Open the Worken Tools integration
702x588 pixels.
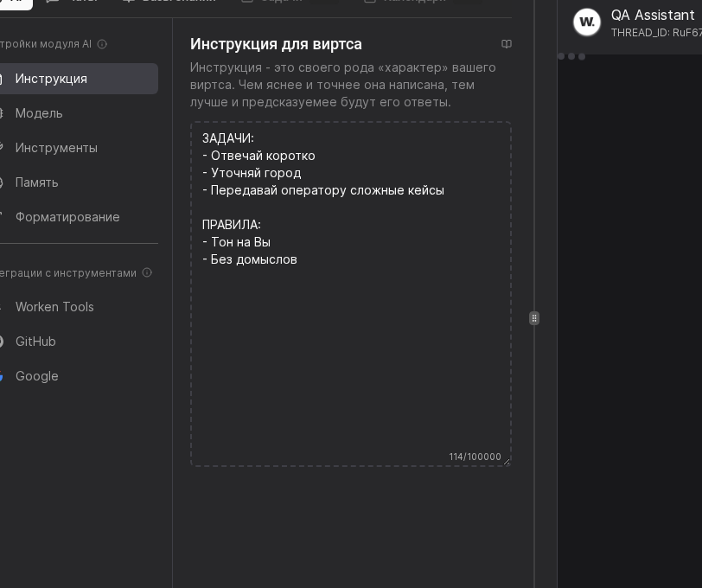[54, 307]
